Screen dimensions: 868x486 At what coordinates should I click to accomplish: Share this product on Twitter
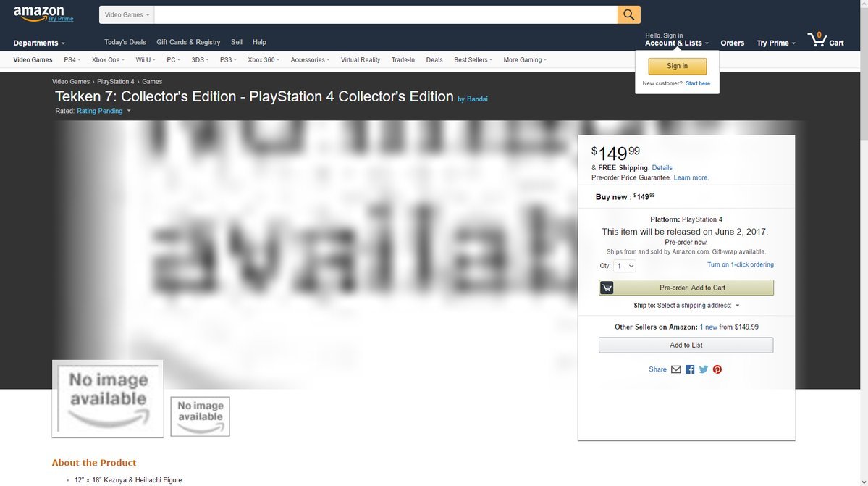[704, 369]
